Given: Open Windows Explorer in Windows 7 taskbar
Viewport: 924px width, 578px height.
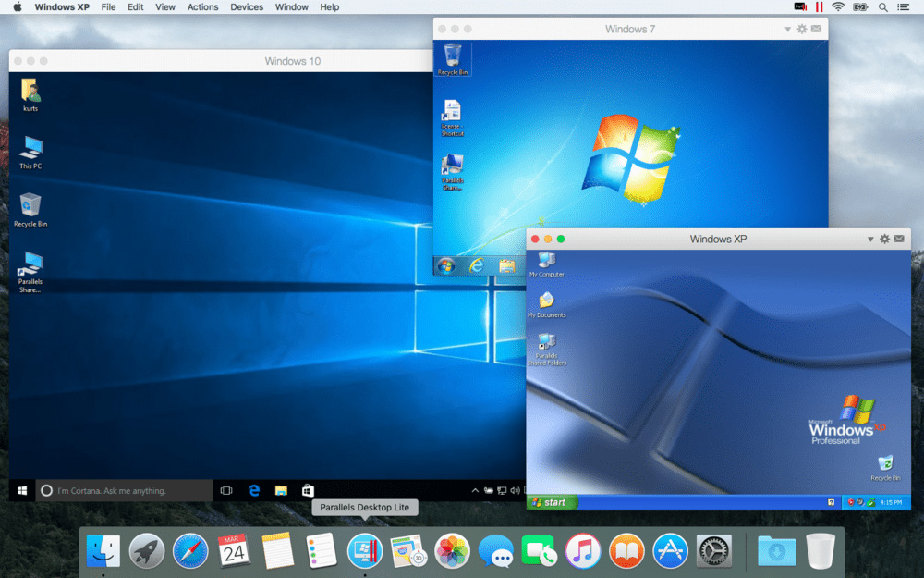Looking at the screenshot, I should click(506, 266).
